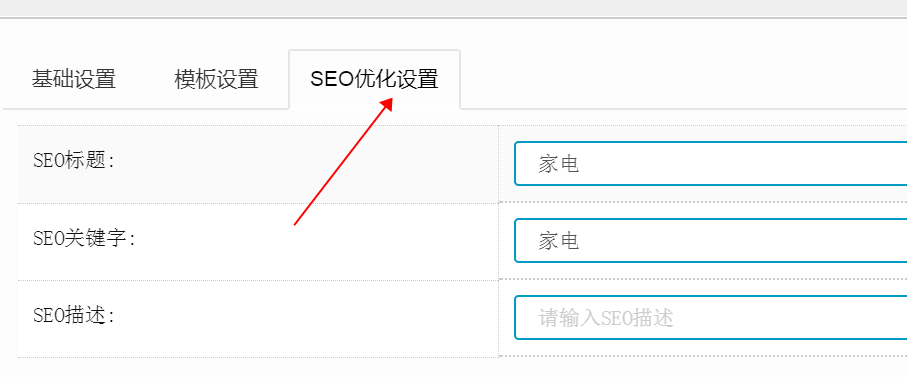Click the tail end of the red arrow
The width and height of the screenshot is (907, 377).
coord(296,223)
